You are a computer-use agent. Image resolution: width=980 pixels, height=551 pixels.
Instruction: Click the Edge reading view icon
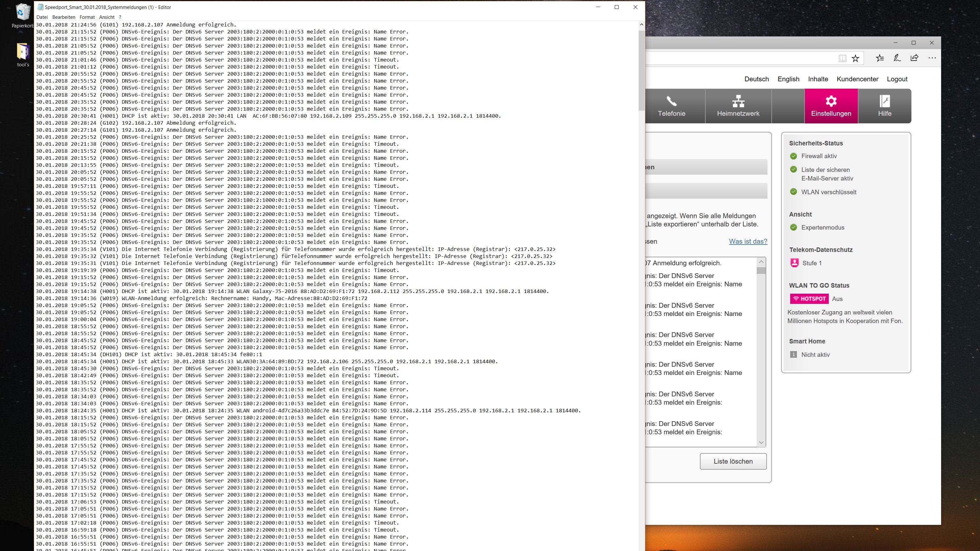click(x=842, y=58)
